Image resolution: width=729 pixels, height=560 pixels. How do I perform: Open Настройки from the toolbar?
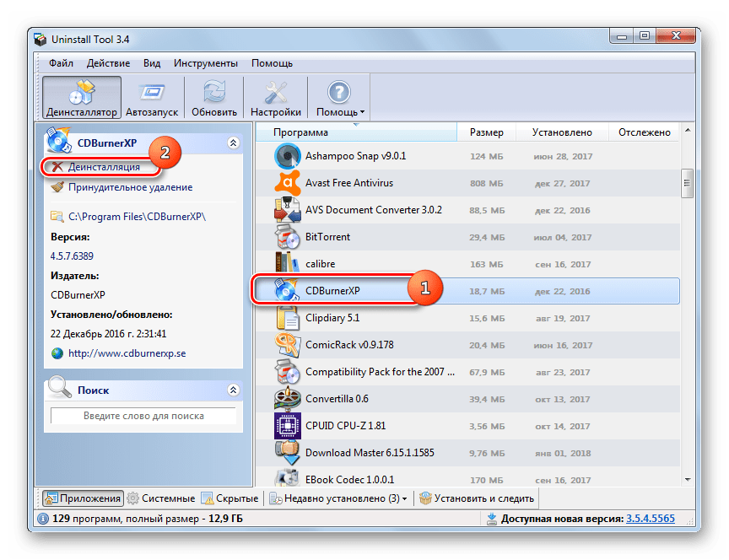pos(276,98)
